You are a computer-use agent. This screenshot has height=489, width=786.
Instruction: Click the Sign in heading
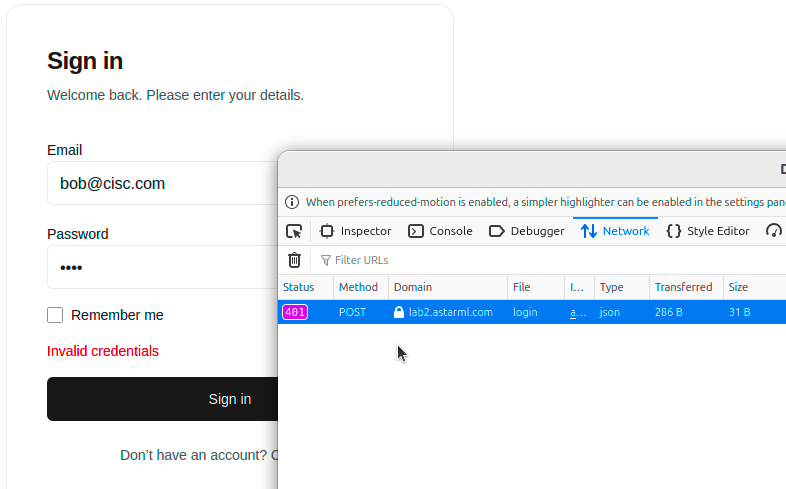click(x=85, y=61)
